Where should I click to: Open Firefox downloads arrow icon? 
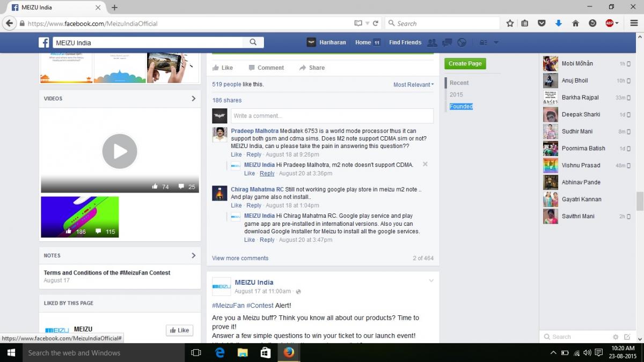point(559,24)
